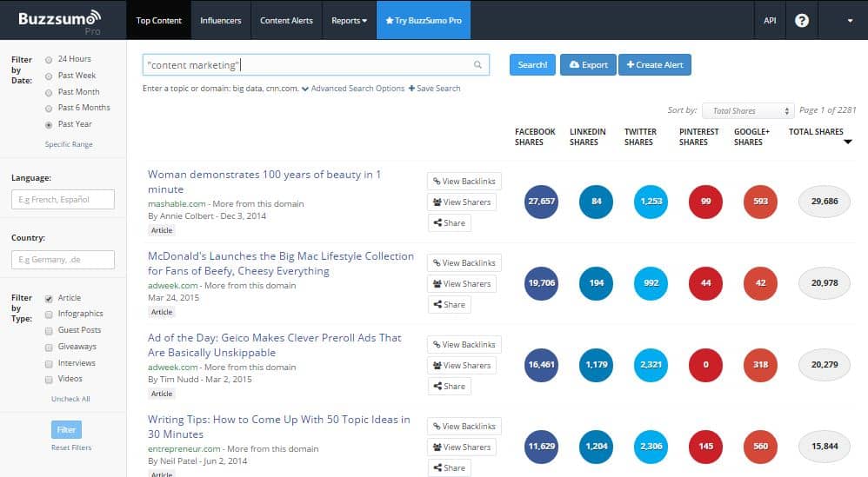Select the 24 Hours date filter

49,60
